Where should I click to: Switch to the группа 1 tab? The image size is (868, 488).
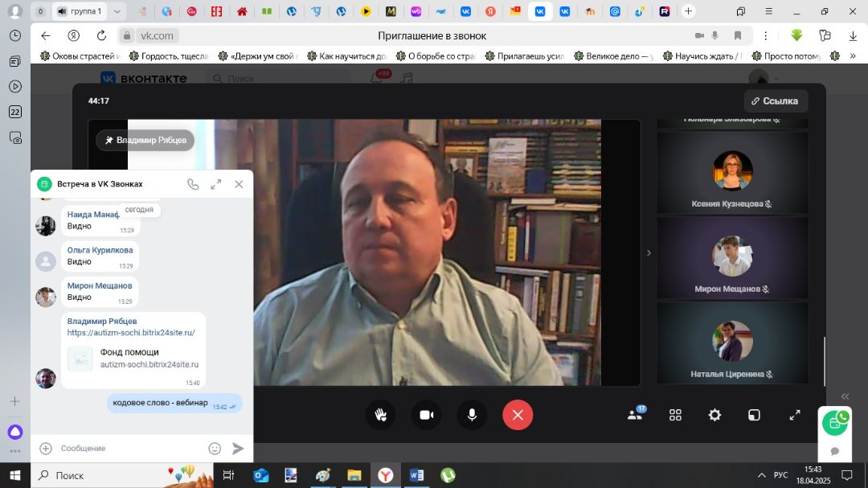(x=81, y=11)
